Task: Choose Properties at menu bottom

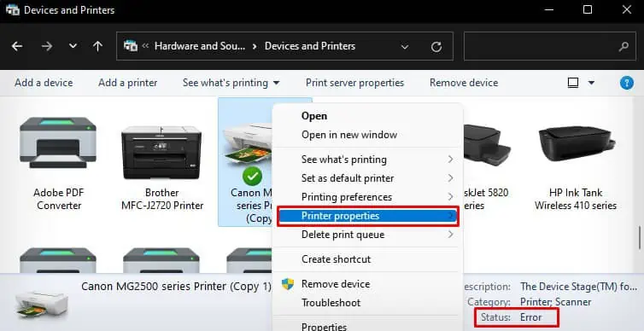Action: (324, 327)
